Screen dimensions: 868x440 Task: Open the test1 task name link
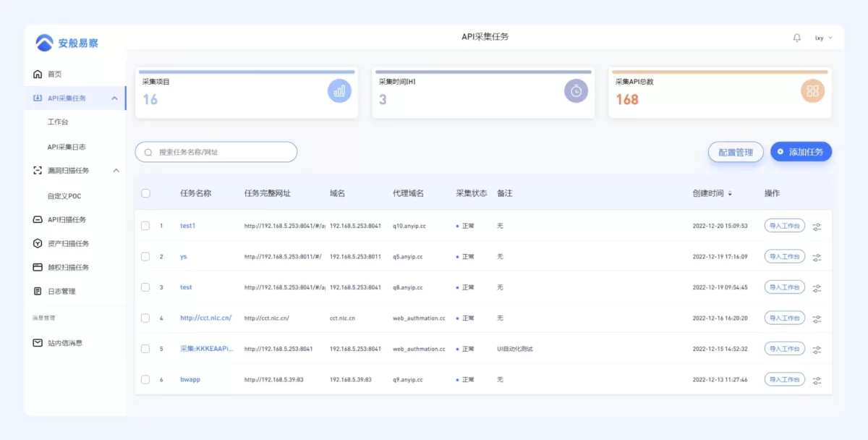188,226
